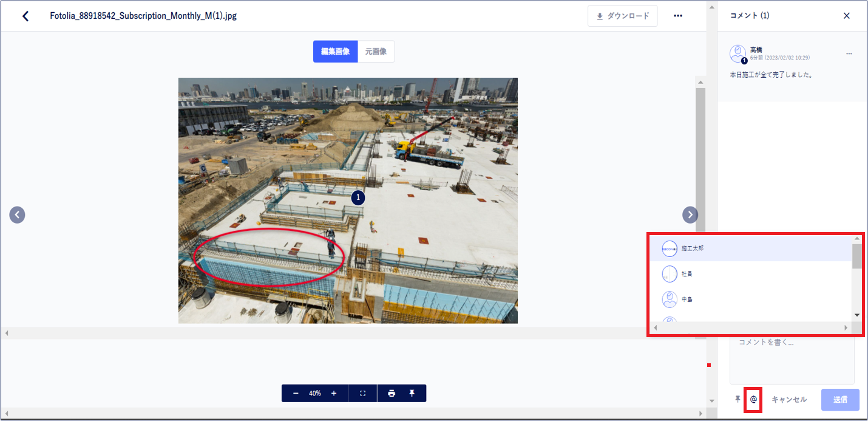This screenshot has width=868, height=421.
Task: Zoom out with the minus button
Action: tap(296, 393)
